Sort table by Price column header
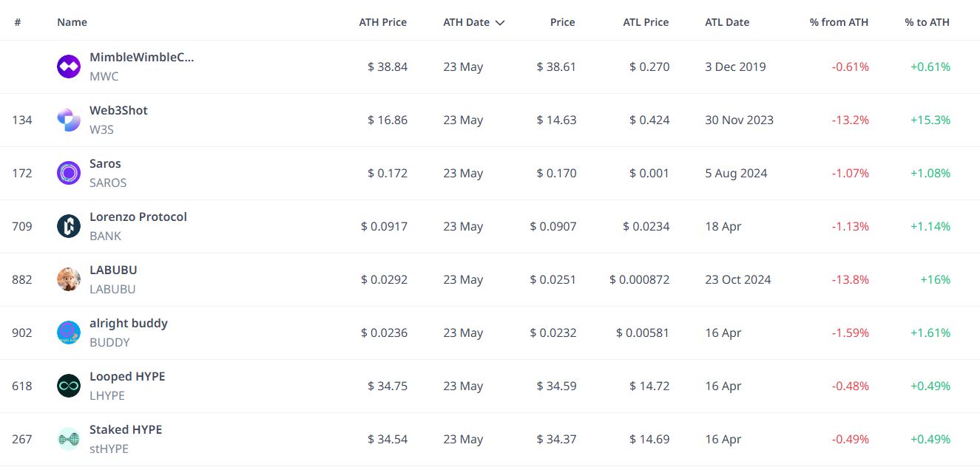Screen dimensions: 980x467 tap(563, 22)
